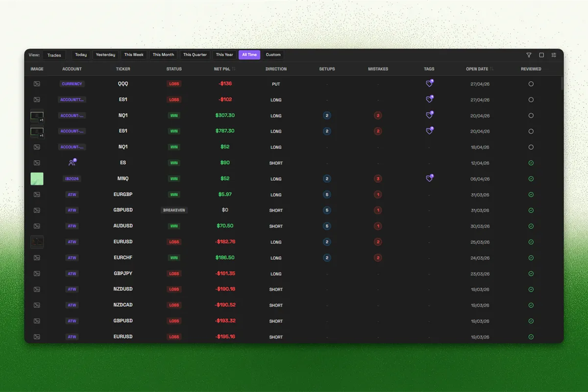The width and height of the screenshot is (588, 392).
Task: Click image placeholder icon in QQQ row
Action: (37, 84)
